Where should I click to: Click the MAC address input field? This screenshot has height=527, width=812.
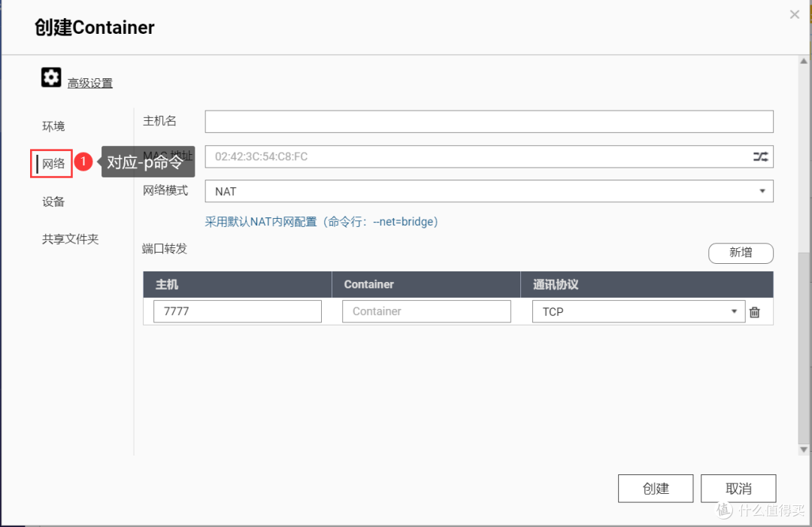[x=489, y=156]
